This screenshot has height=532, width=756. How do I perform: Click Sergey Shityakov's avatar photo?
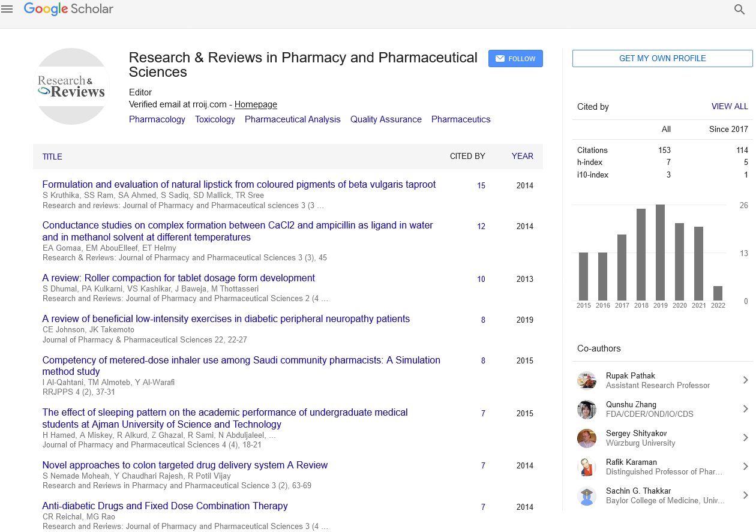click(x=586, y=438)
